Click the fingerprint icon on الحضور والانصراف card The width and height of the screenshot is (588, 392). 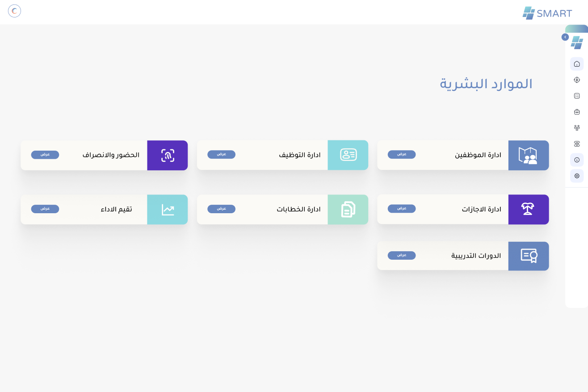(x=167, y=155)
